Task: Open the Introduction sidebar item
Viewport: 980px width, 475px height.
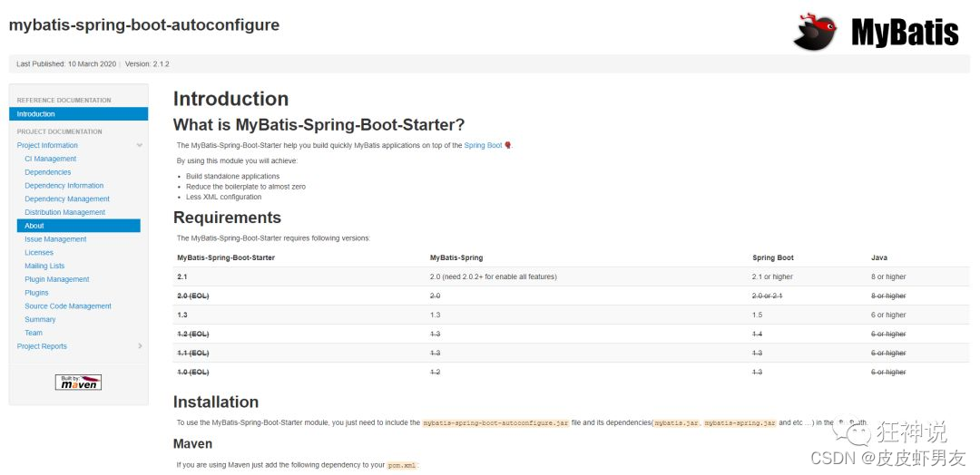Action: [x=36, y=114]
